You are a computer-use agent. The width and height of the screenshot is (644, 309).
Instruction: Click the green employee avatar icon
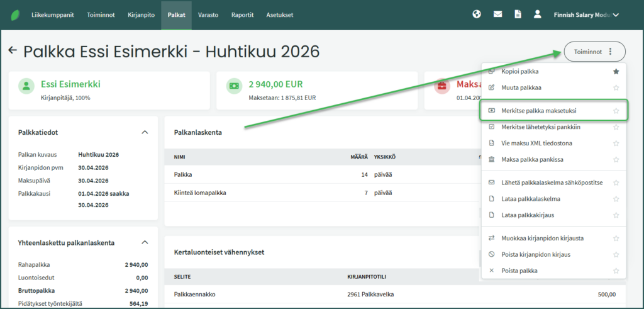(26, 85)
